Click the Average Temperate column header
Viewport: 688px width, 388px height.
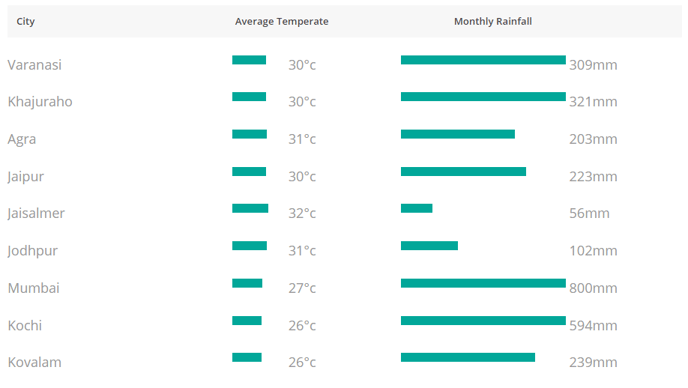pos(281,22)
